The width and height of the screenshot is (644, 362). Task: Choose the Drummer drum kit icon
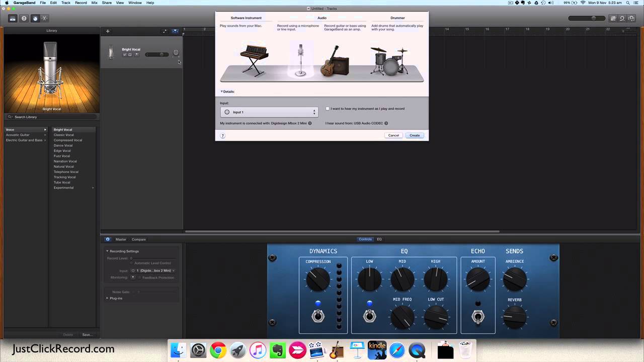(x=388, y=61)
